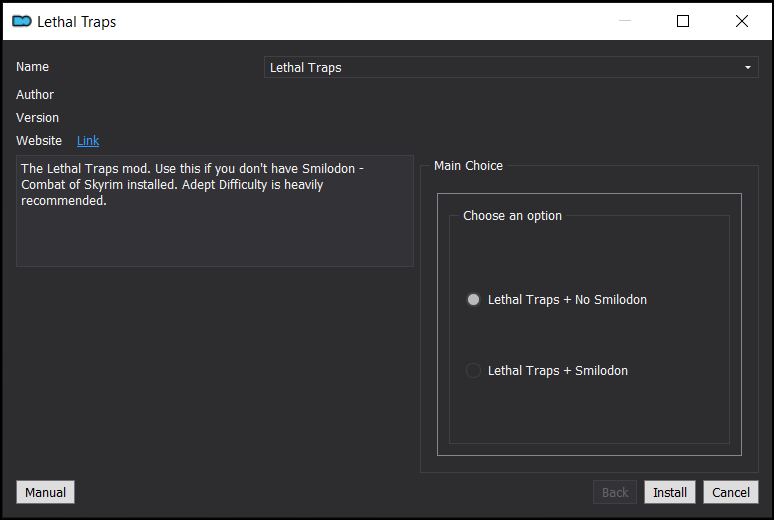Open the Website Link
Image resolution: width=774 pixels, height=520 pixels.
(88, 141)
